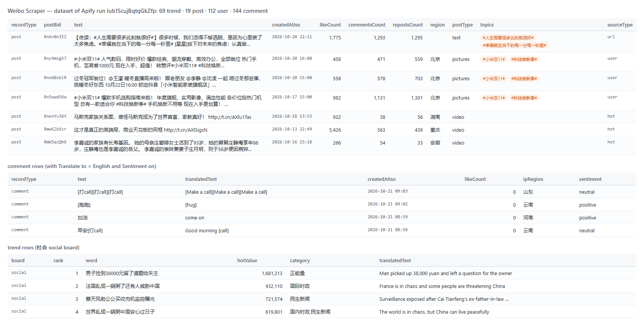Click topic tag #人生需要很多此刻就很好#
This screenshot has width=644, height=325.
508,38
